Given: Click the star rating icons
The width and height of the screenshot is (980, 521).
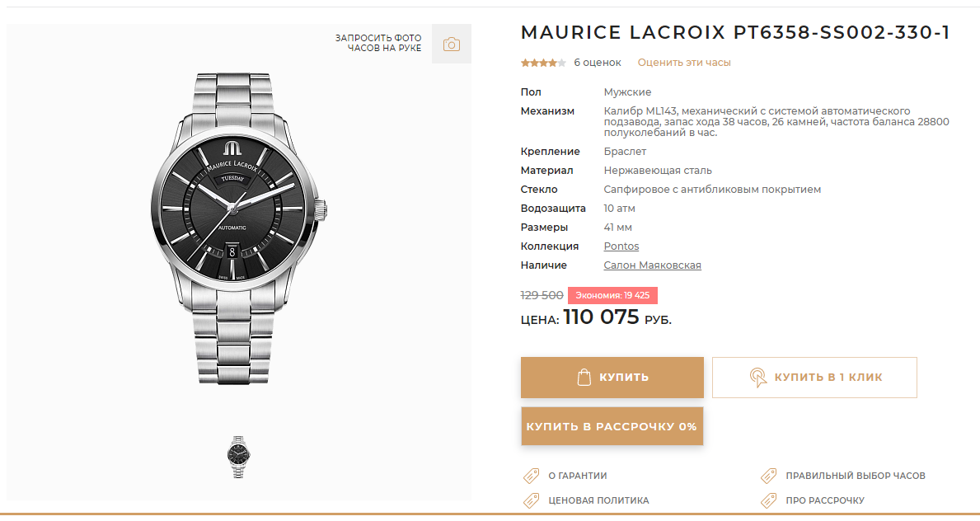Looking at the screenshot, I should pos(543,63).
